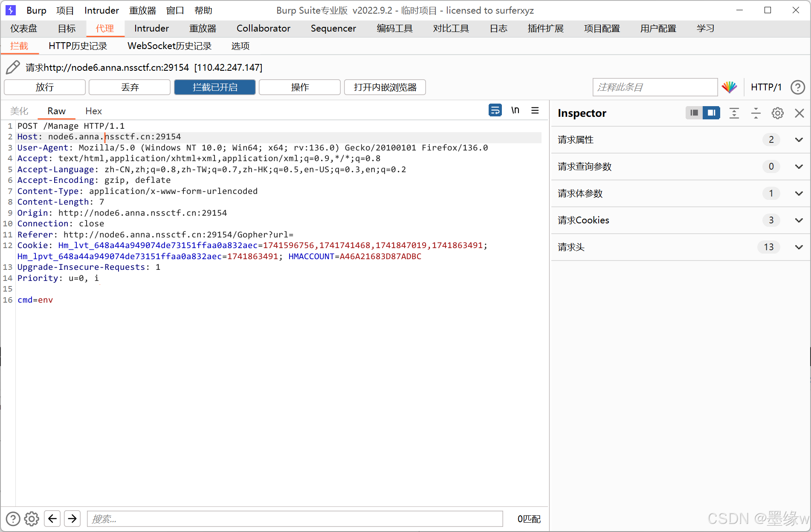The image size is (811, 532).
Task: Open the editor hamburger menu
Action: click(535, 110)
